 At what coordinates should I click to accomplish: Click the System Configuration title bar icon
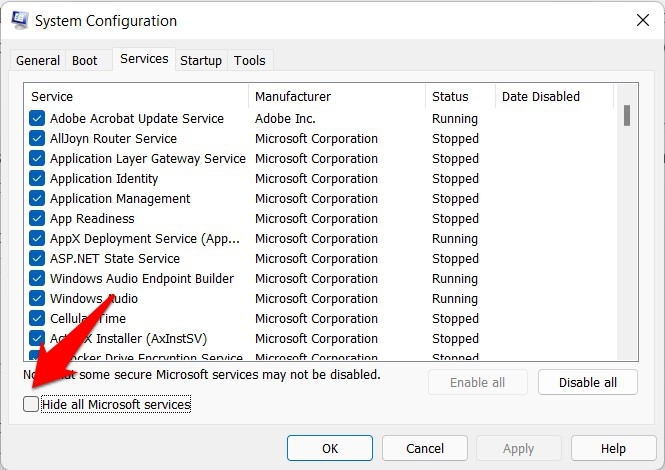pyautogui.click(x=17, y=20)
